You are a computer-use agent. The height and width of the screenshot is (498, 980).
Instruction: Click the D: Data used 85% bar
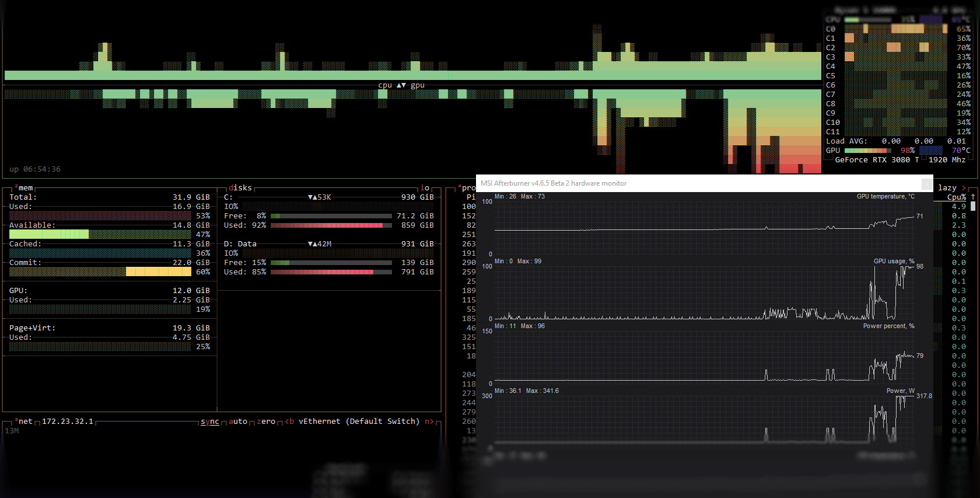331,272
